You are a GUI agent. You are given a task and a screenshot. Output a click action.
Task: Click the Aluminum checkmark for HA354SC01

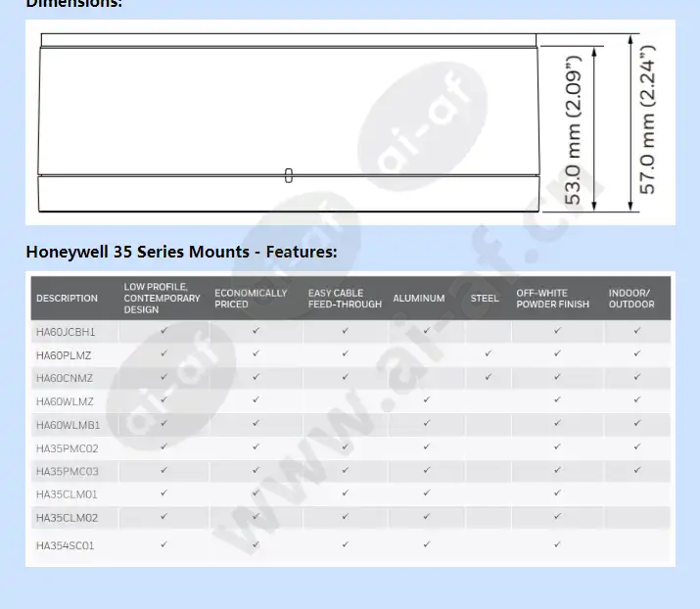pos(426,544)
